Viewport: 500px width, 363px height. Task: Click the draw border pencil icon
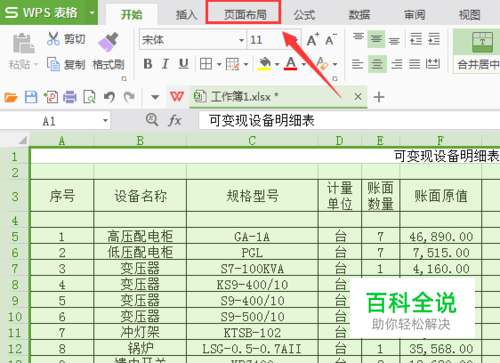[x=232, y=64]
